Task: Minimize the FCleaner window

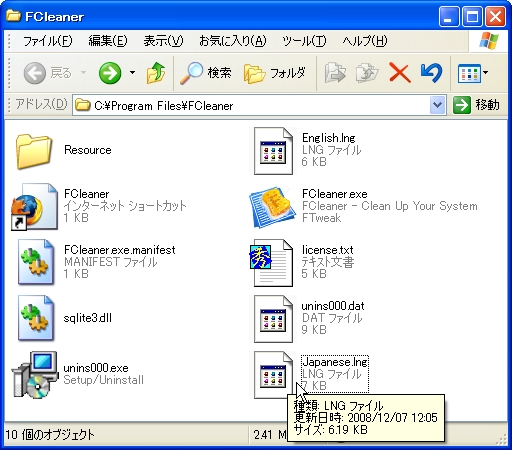Action: (x=449, y=16)
